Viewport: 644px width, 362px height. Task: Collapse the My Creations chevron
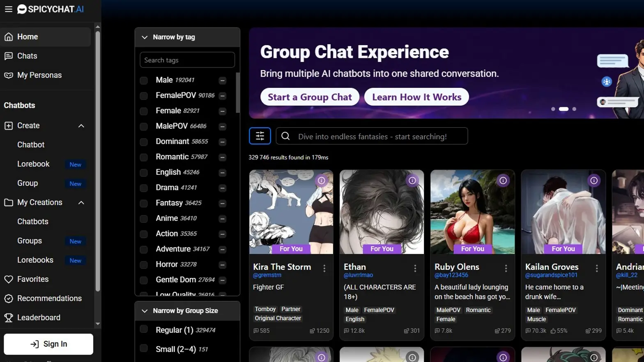click(x=81, y=203)
